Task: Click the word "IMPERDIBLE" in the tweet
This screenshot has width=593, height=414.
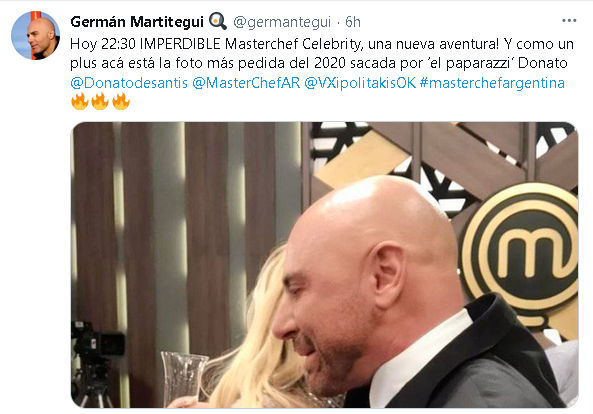Action: (x=180, y=44)
